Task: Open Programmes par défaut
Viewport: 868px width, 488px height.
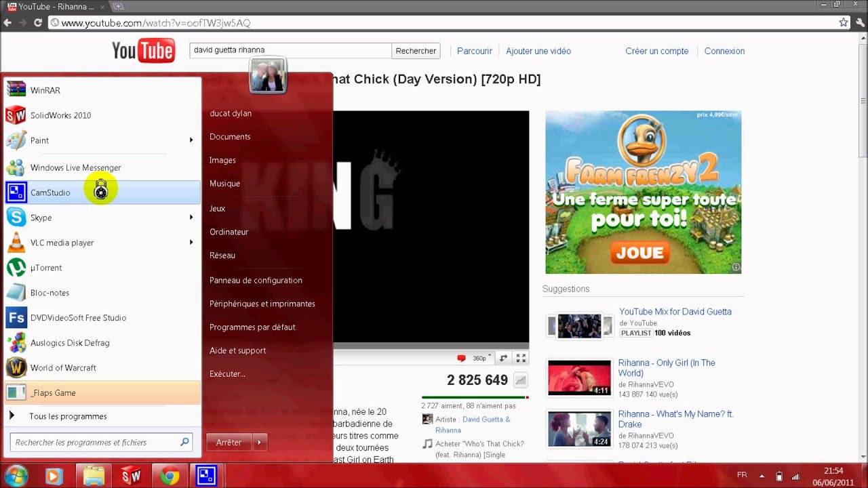Action: pyautogui.click(x=252, y=327)
